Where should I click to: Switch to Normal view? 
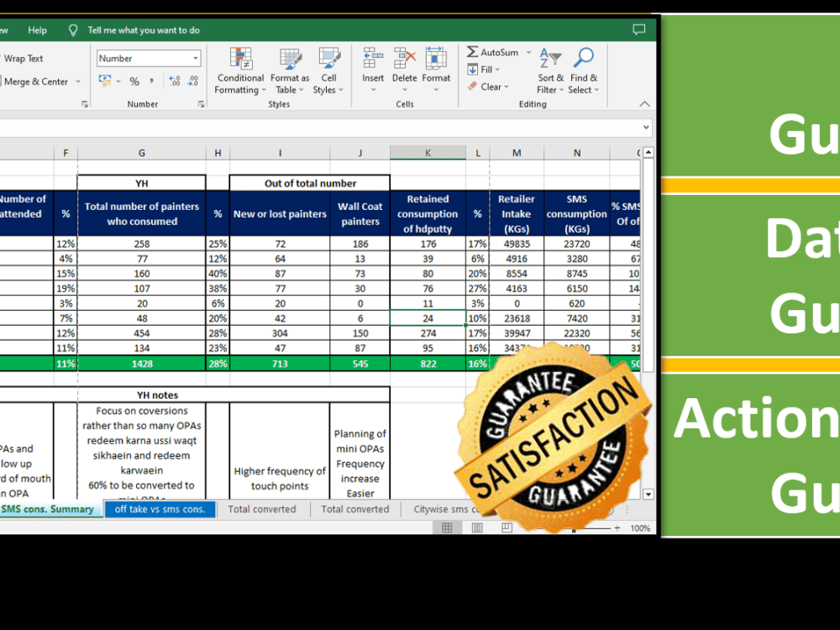pos(447,528)
